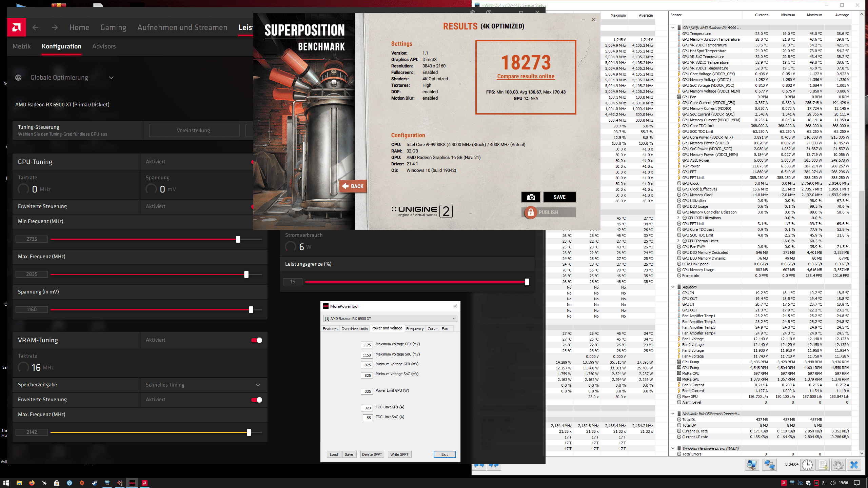Go forward with the right arrow in Radeon Software
Viewport: 868px width, 488px height.
[55, 27]
